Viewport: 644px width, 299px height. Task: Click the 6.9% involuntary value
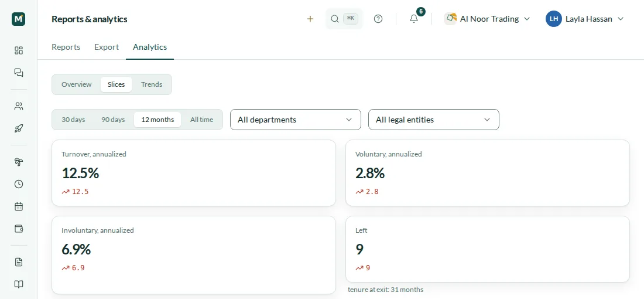click(x=76, y=249)
